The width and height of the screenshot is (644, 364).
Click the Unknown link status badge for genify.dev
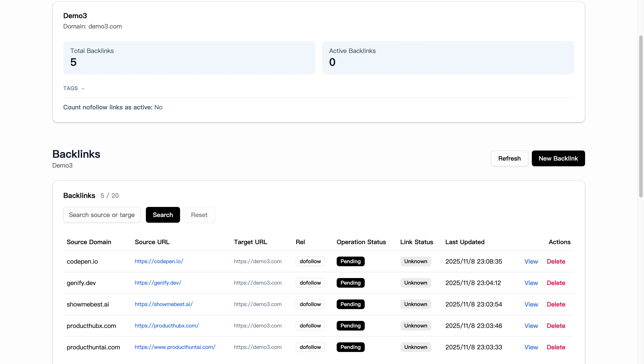tap(416, 283)
